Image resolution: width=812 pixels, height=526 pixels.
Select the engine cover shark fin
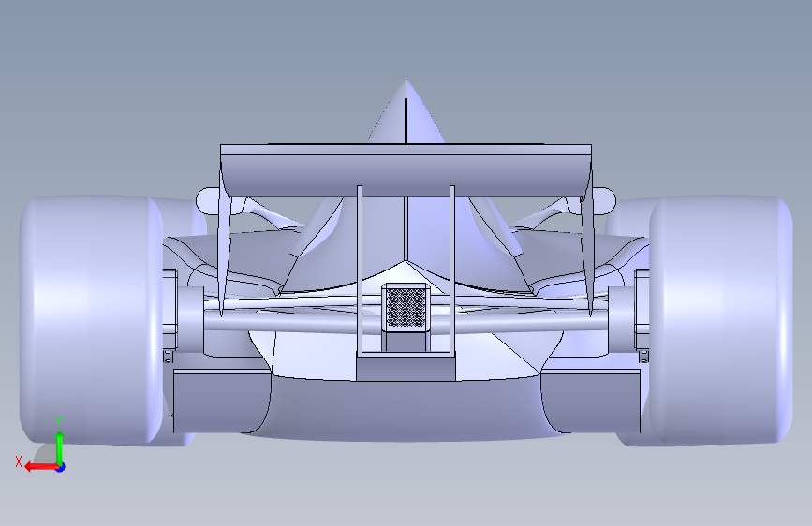[x=406, y=111]
